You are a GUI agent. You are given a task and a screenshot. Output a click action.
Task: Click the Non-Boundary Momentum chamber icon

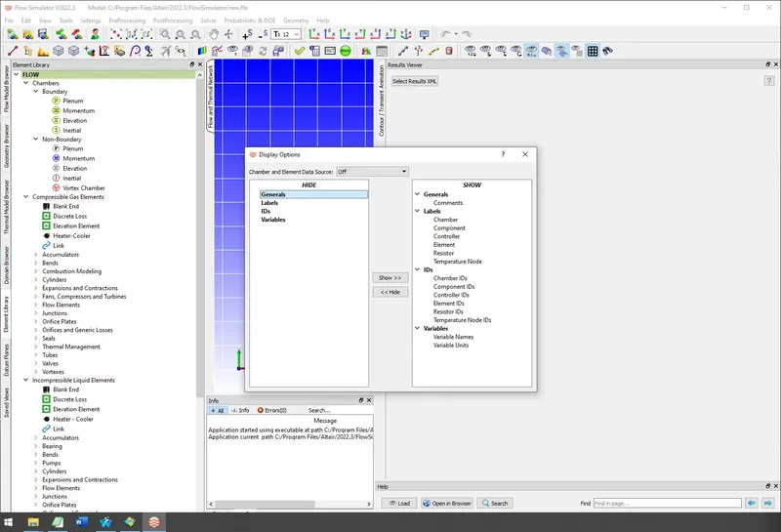click(x=56, y=158)
